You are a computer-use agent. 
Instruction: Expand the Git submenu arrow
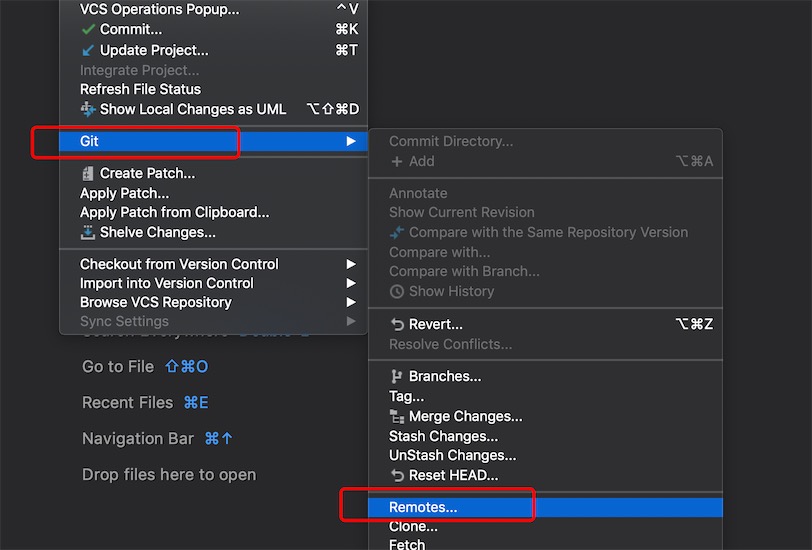[351, 141]
